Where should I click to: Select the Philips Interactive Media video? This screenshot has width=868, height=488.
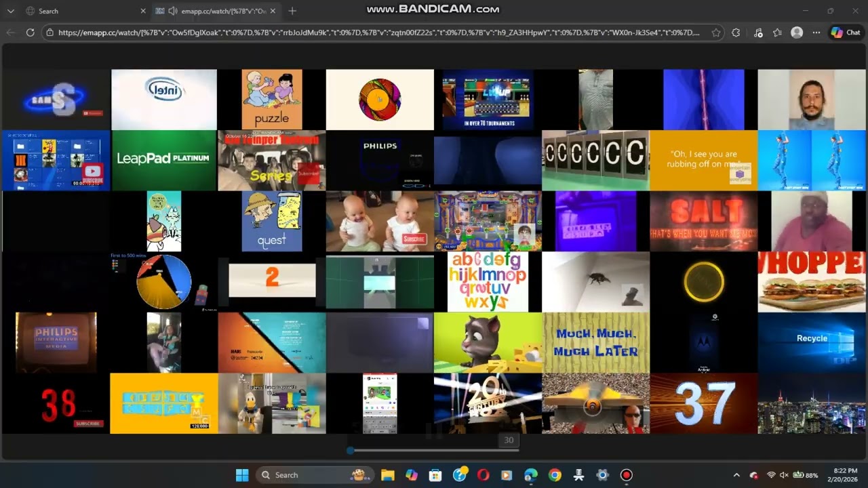tap(56, 342)
